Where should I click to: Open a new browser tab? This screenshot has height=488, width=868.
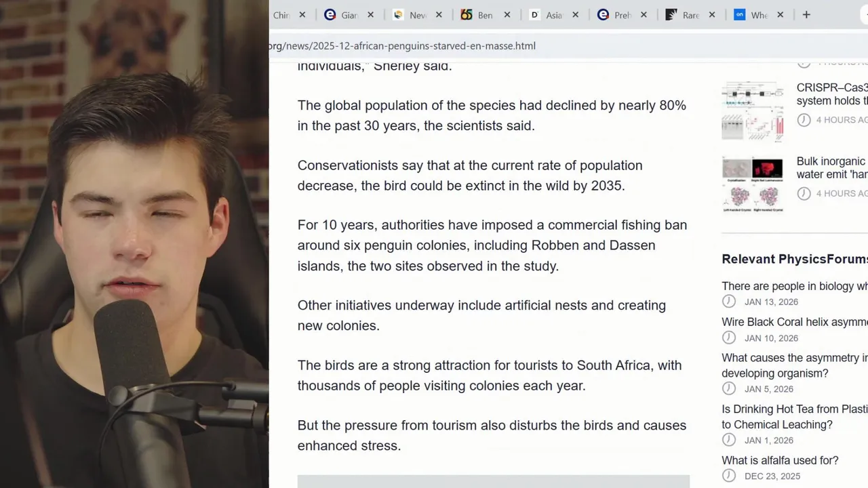tap(806, 15)
